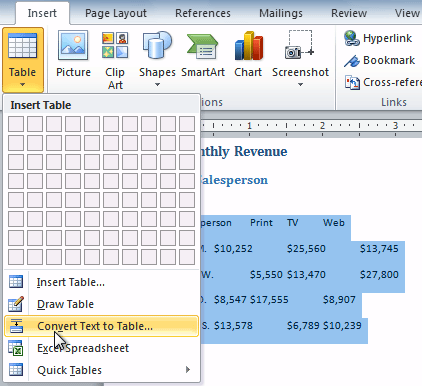
Task: Click the $17,555 value
Action: pos(269,300)
